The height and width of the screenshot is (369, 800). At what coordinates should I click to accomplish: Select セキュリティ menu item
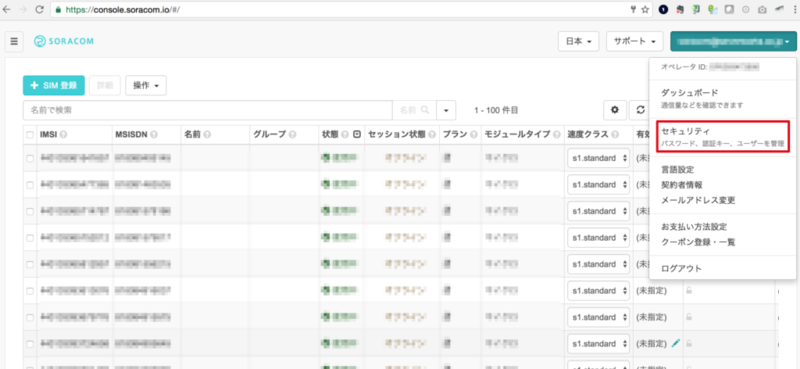(x=722, y=138)
